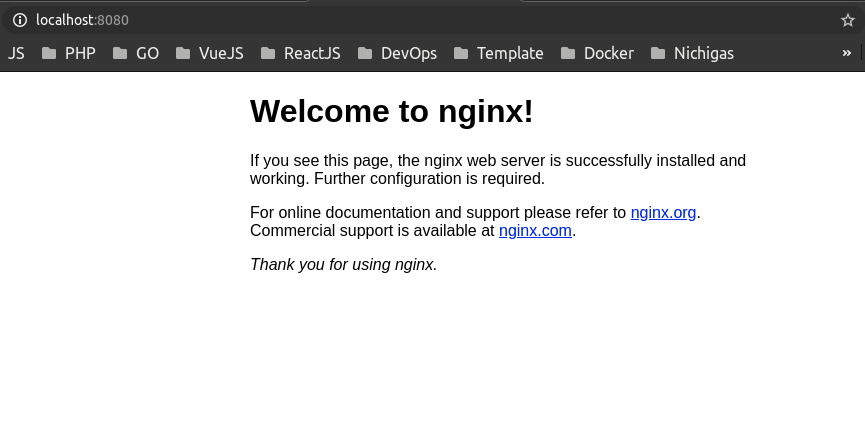Show more bookmarks via the chevron button
The image size is (865, 433).
(847, 53)
